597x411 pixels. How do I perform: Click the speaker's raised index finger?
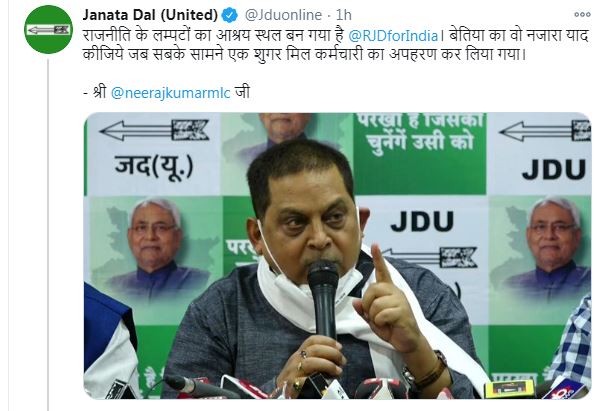[x=382, y=266]
